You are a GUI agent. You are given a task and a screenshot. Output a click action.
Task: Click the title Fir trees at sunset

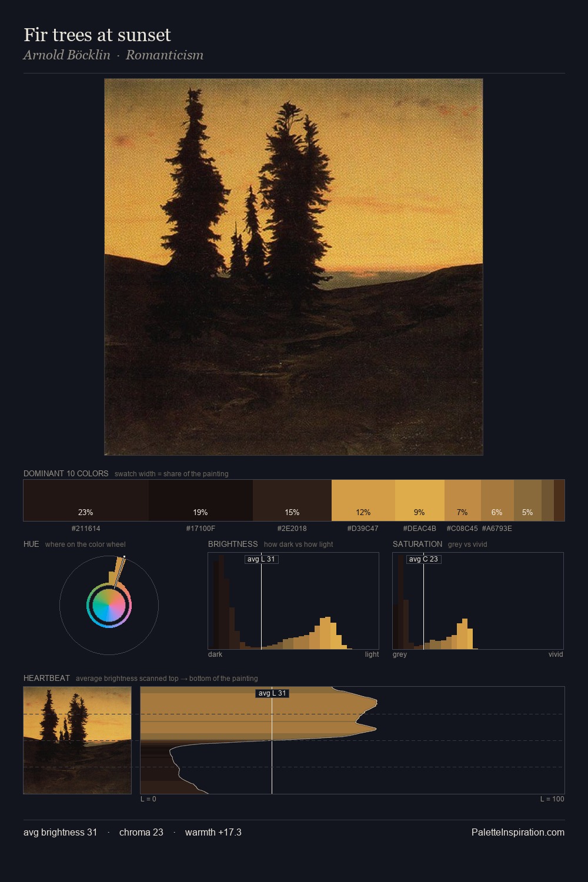[97, 35]
